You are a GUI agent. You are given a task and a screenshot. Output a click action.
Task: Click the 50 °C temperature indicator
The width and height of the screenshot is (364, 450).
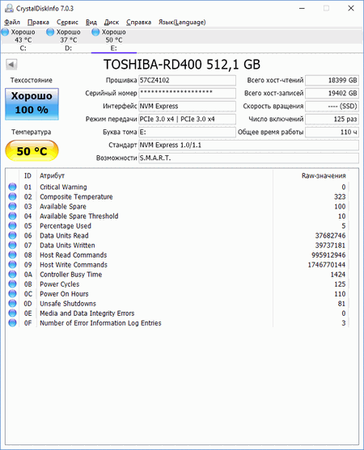tap(32, 151)
